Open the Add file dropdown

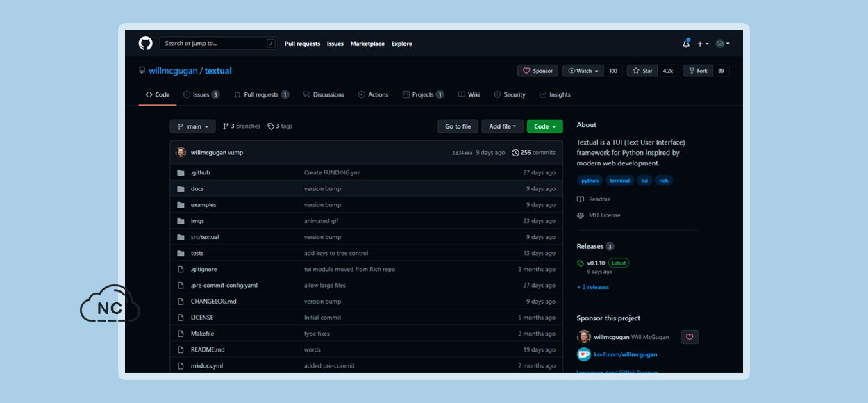[503, 126]
